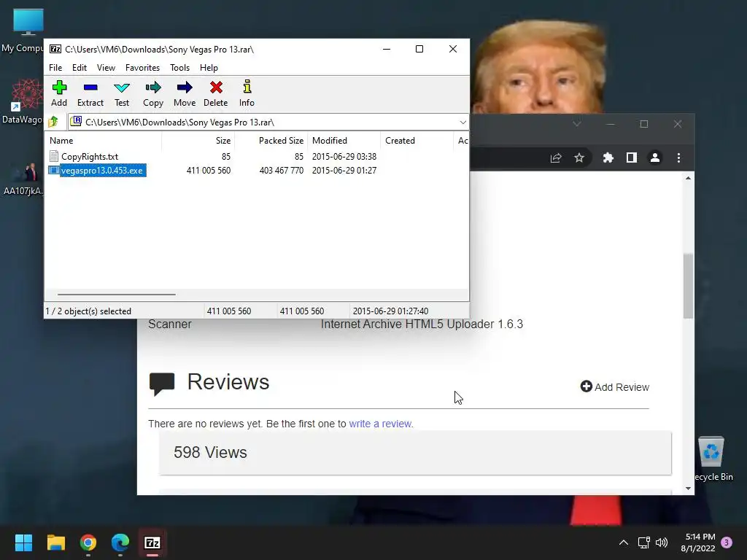Open the notification badge showing 3
747x560 pixels.
click(727, 542)
